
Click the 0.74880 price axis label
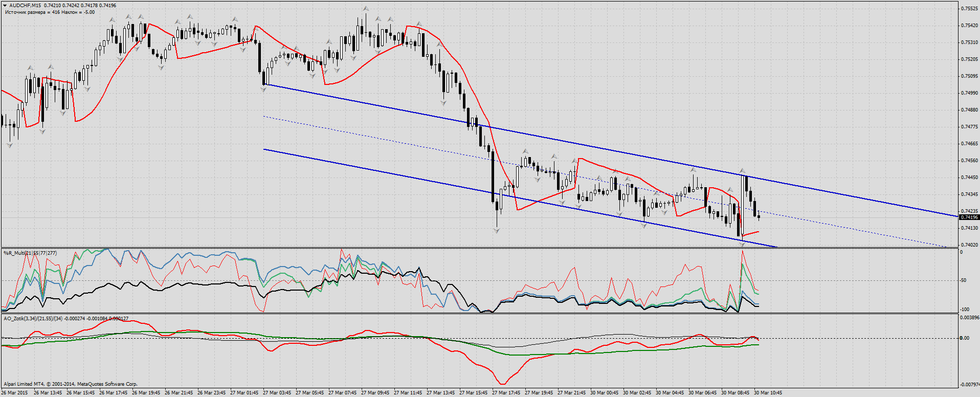970,110
